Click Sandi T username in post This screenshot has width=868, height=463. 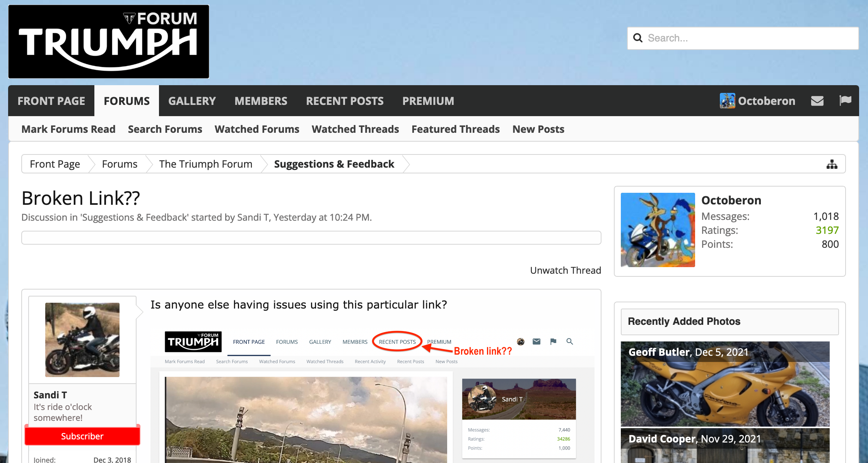pyautogui.click(x=50, y=395)
